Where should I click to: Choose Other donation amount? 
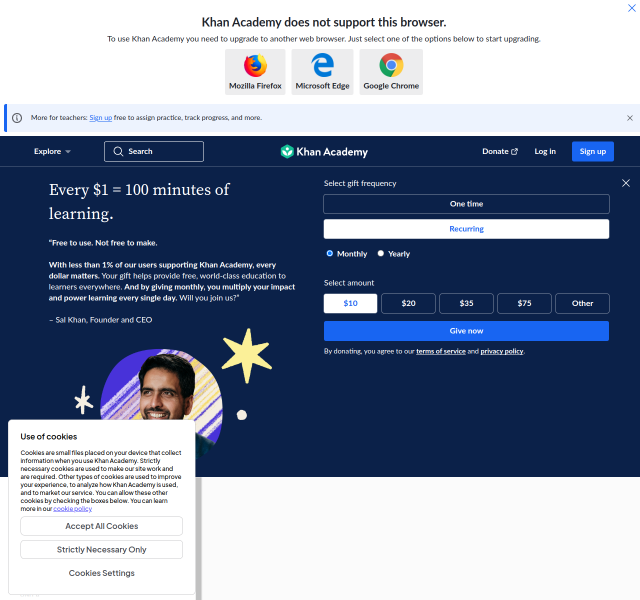pyautogui.click(x=582, y=303)
